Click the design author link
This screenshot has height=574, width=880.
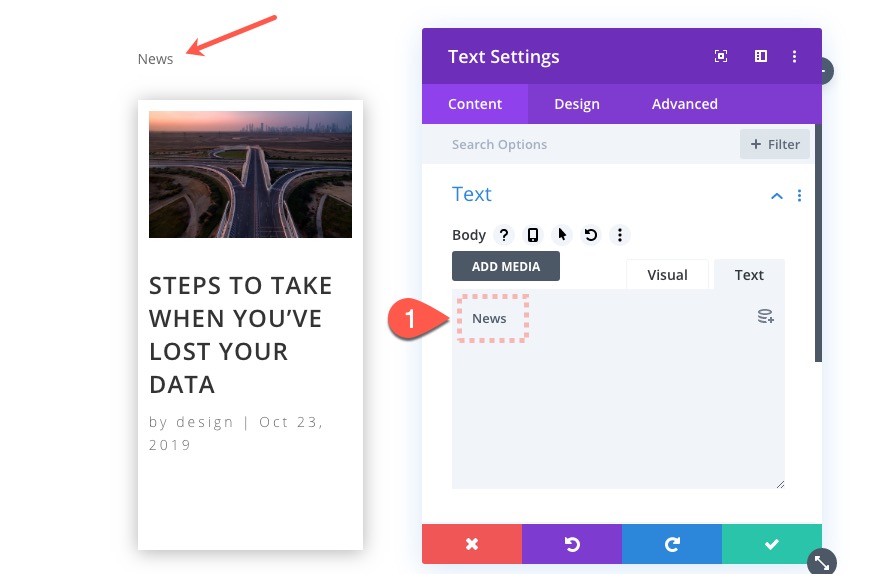[x=204, y=422]
